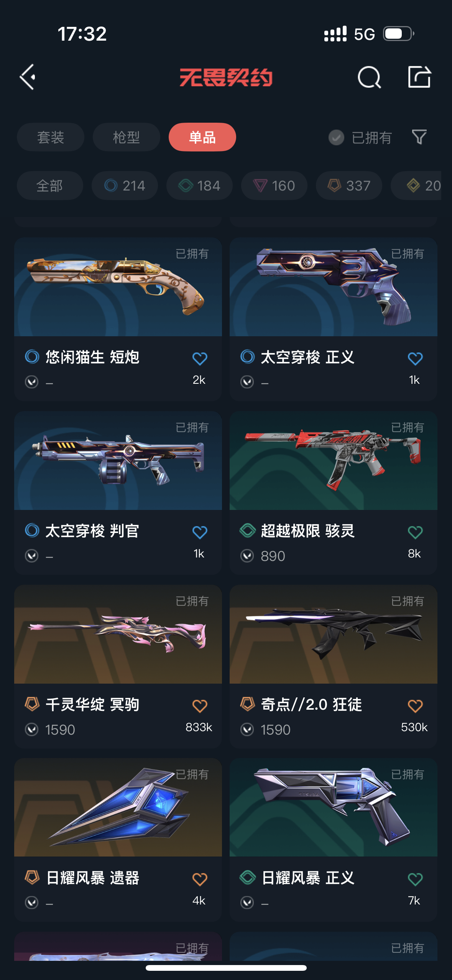The width and height of the screenshot is (452, 980).
Task: Tap the back arrow icon
Action: coord(28,77)
